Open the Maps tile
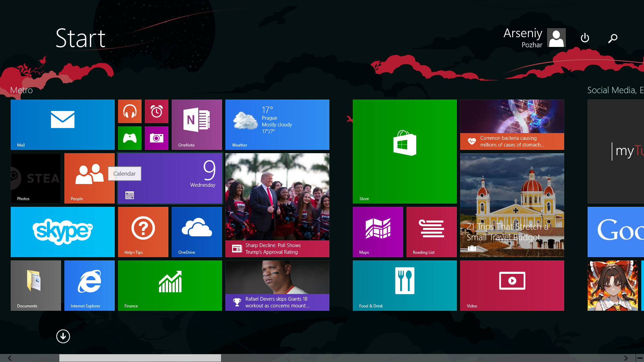Viewport: 644px width, 362px height. 378,232
